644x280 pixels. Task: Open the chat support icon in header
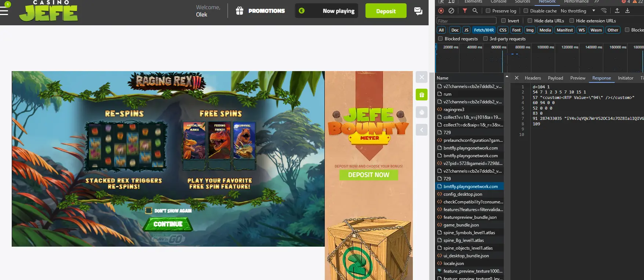(418, 11)
